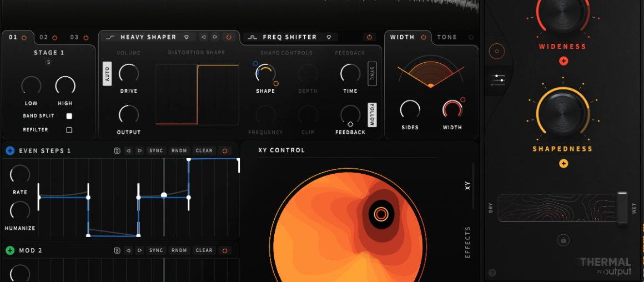Next preset arrow for Even Steps 1
The width and height of the screenshot is (644, 282).
pyautogui.click(x=140, y=150)
